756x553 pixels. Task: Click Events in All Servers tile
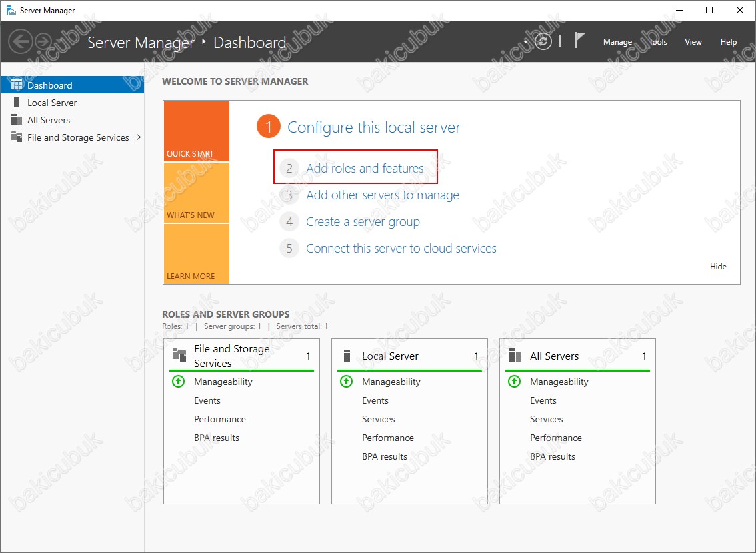point(543,401)
